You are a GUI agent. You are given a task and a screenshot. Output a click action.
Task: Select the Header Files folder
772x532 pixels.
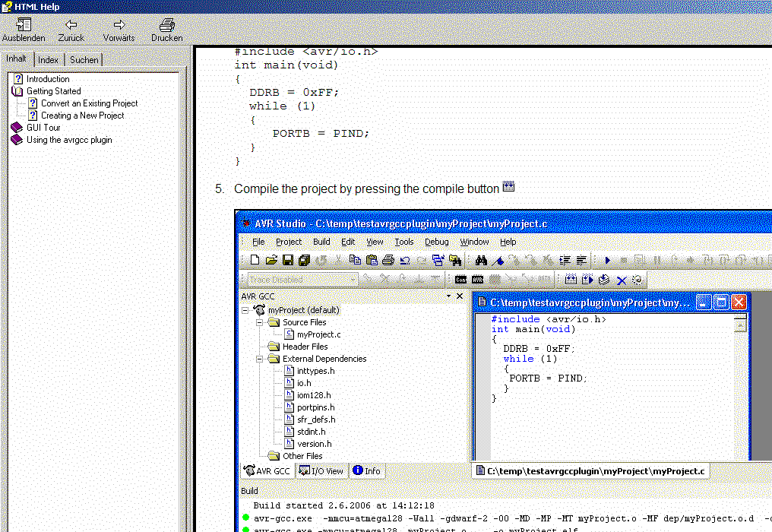pyautogui.click(x=305, y=347)
